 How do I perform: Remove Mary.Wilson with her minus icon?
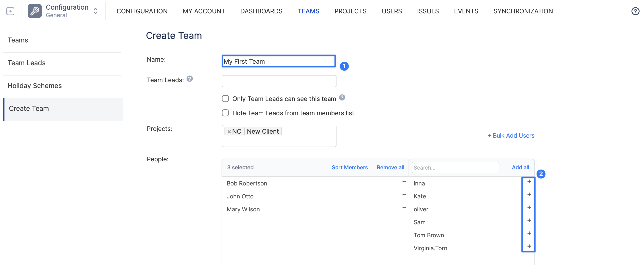(404, 207)
